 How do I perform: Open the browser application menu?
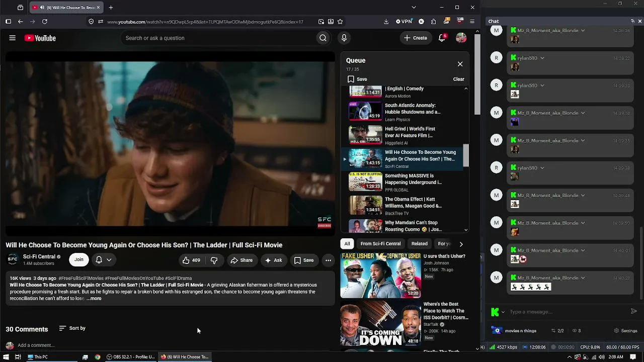(472, 22)
